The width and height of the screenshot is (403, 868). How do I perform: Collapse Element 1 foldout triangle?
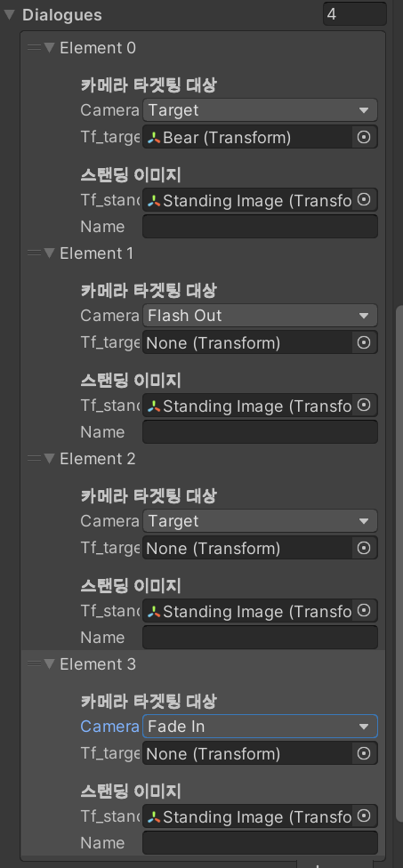click(x=50, y=253)
